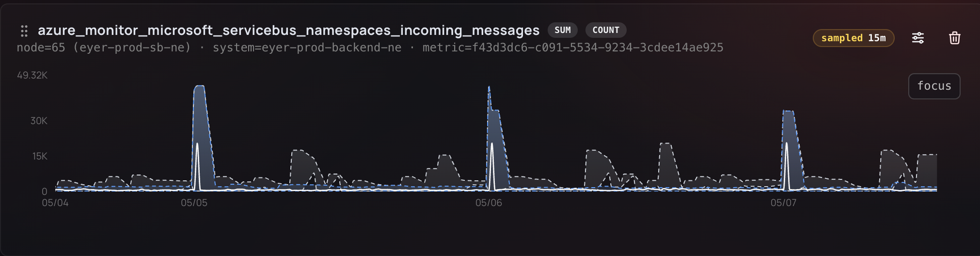Select the 05/07 x-axis date label

(x=783, y=203)
